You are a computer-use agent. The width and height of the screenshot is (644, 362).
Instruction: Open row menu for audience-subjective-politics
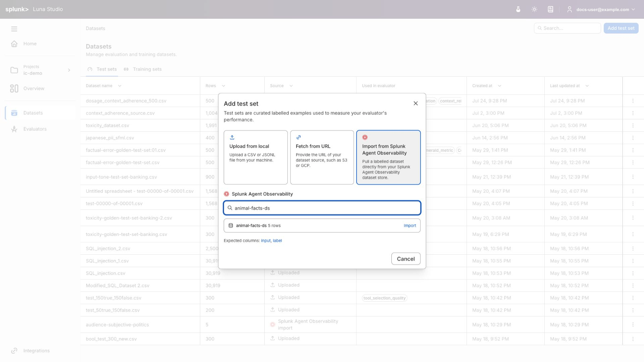tap(633, 324)
